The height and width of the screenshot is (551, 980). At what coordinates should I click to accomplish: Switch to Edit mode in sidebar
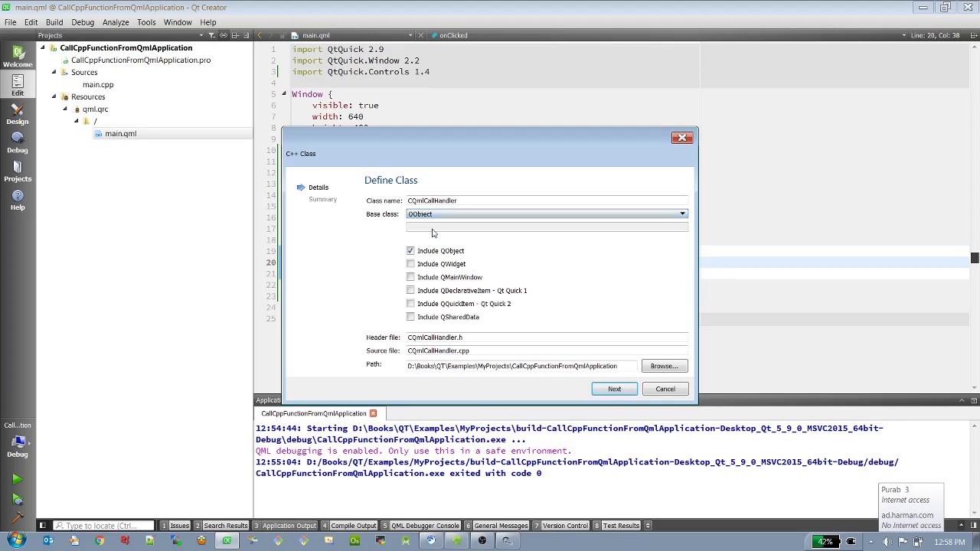(17, 84)
